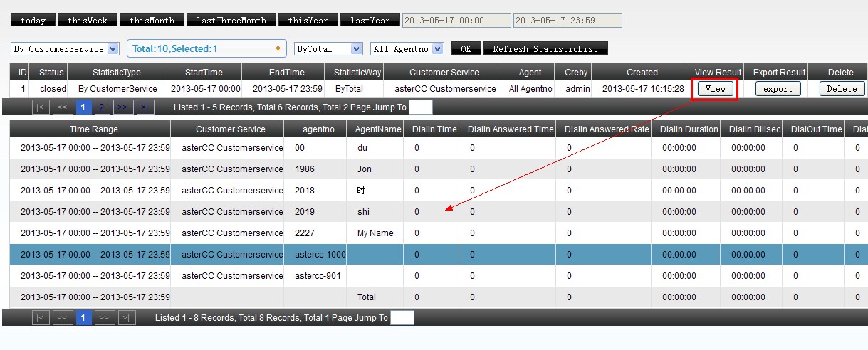
Task: Open page 2 of the statistic list
Action: point(103,107)
